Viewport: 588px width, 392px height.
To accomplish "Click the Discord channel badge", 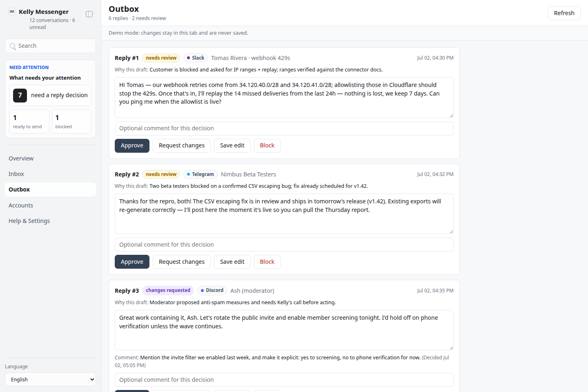I will 212,290.
